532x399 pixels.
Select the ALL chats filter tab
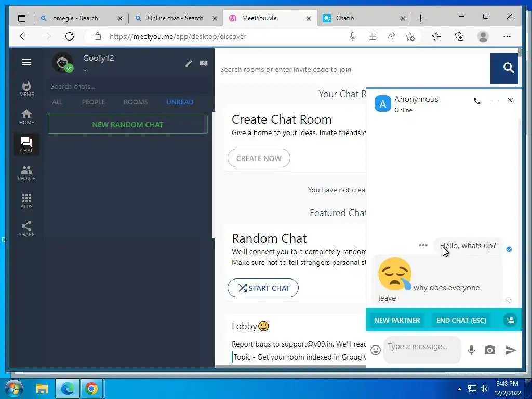coord(57,102)
